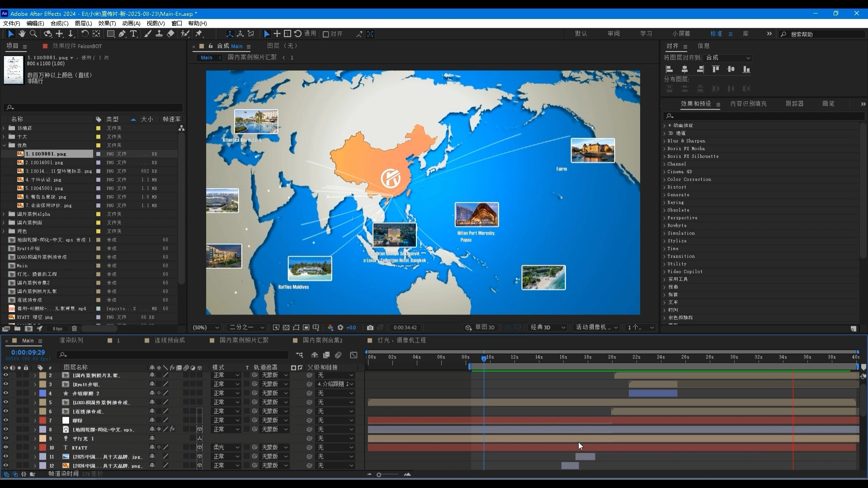Select the Puppet Pin tool
This screenshot has width=868, height=488.
199,34
